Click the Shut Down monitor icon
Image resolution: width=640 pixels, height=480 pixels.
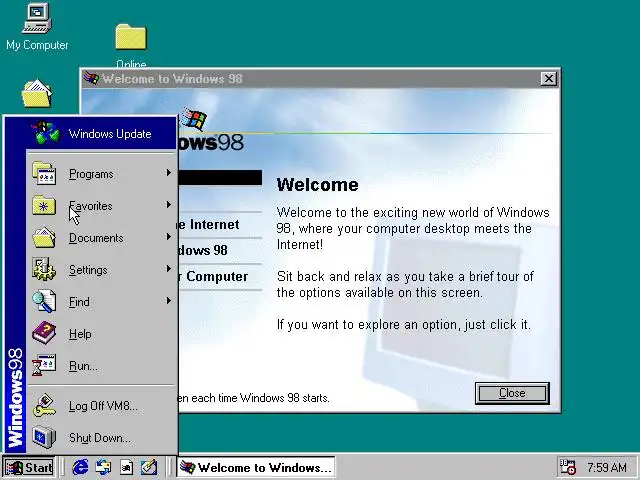[x=44, y=437]
